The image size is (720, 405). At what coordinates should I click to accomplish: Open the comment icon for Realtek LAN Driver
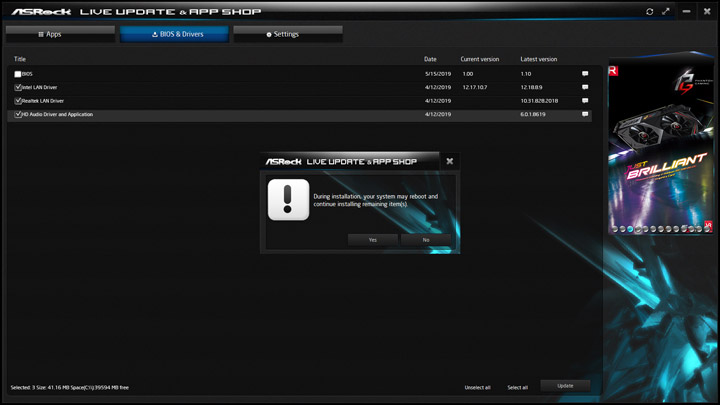[x=585, y=101]
